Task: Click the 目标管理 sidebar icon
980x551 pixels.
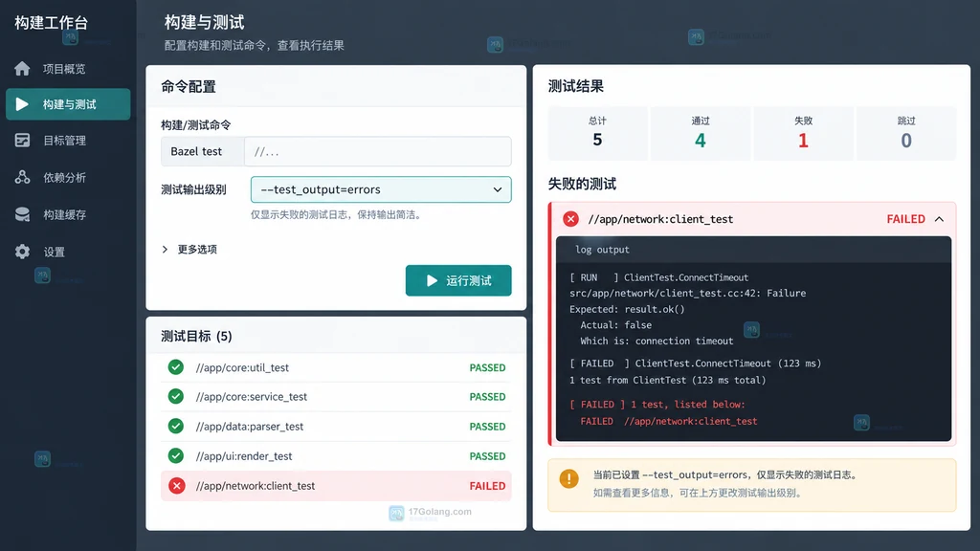Action: (x=22, y=141)
